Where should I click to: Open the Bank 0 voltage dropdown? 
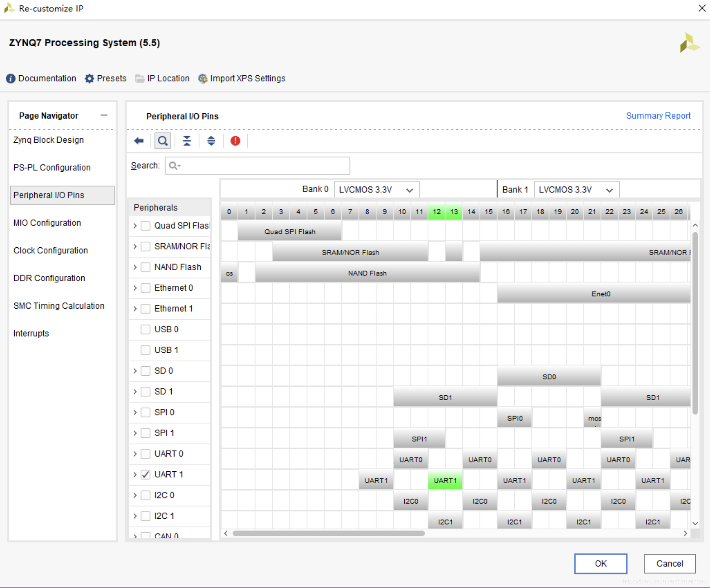pos(377,190)
